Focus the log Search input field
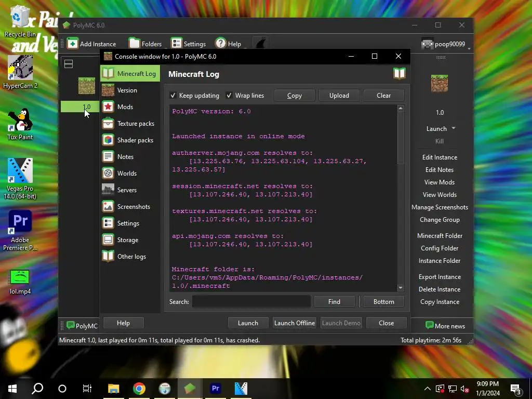This screenshot has width=532, height=399. [x=251, y=302]
